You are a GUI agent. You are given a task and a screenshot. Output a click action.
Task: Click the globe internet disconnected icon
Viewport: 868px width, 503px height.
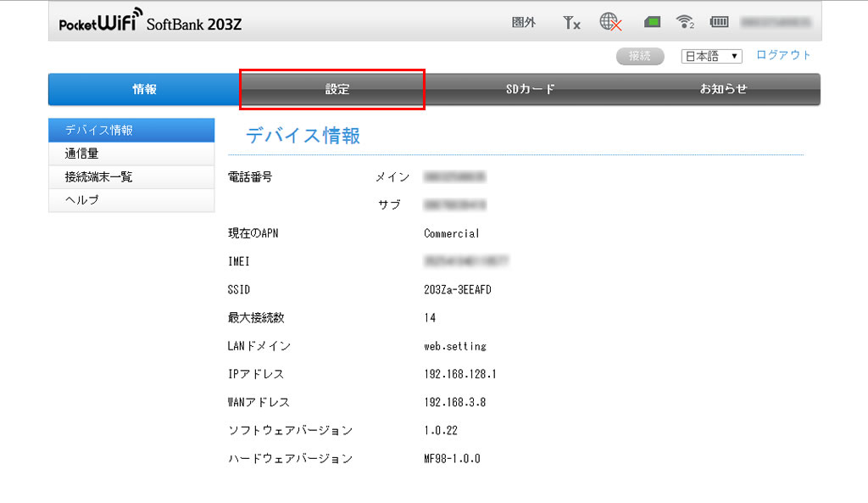(610, 23)
